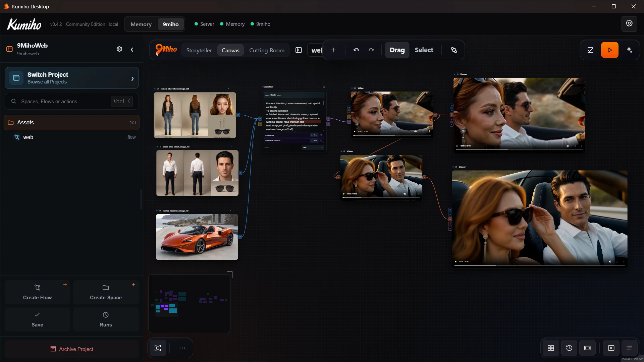
Task: Mute the lower Video node's audio
Action: tap(405, 194)
